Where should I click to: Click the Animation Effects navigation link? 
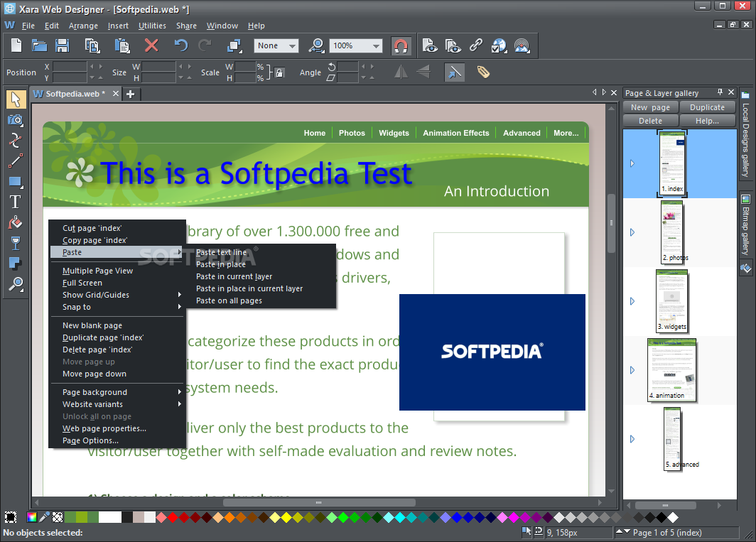click(455, 133)
